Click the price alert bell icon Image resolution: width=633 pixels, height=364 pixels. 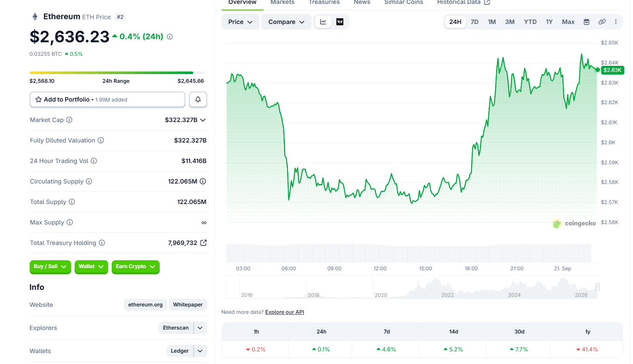pos(198,99)
